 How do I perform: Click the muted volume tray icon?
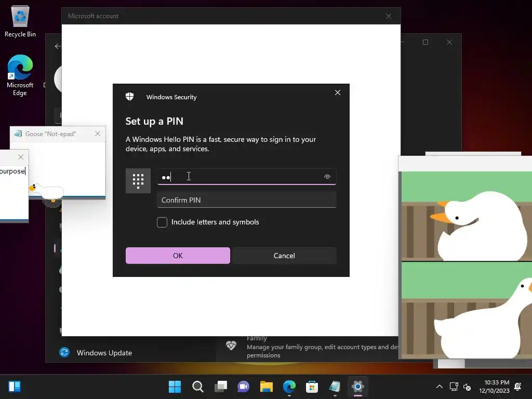[x=467, y=387]
